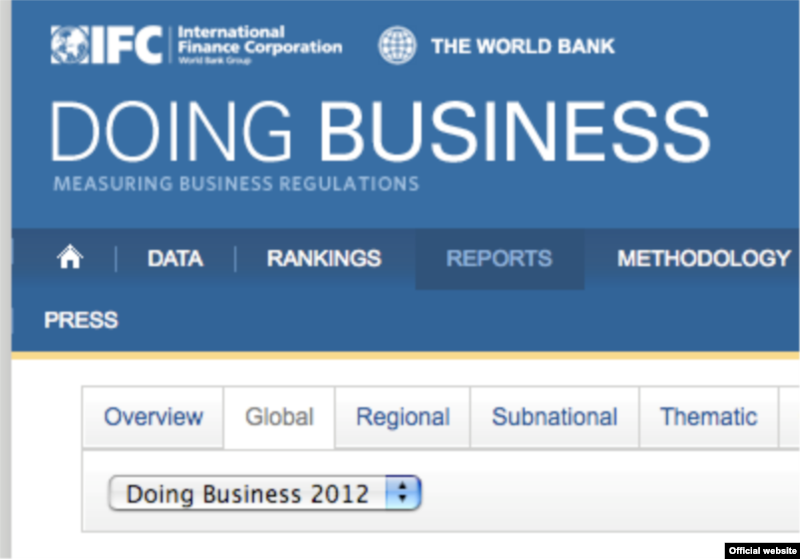The width and height of the screenshot is (800, 559).
Task: Open the Subnational tab
Action: [x=554, y=417]
